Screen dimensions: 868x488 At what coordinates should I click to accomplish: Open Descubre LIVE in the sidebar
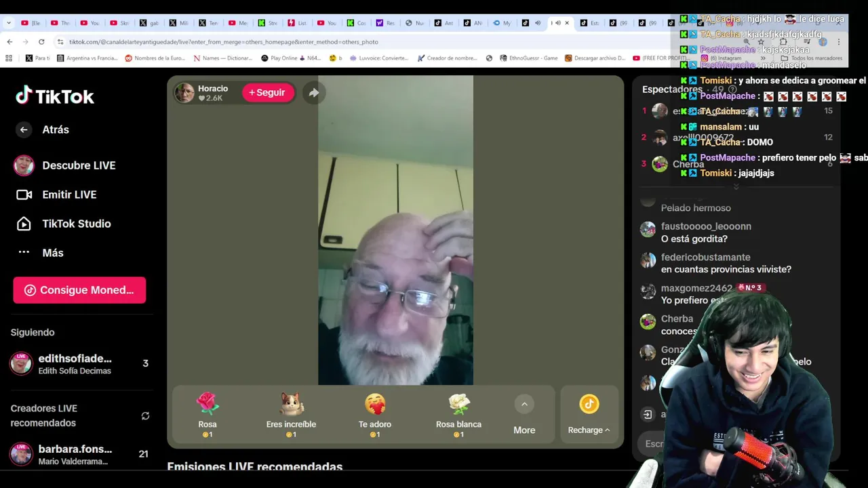65,165
